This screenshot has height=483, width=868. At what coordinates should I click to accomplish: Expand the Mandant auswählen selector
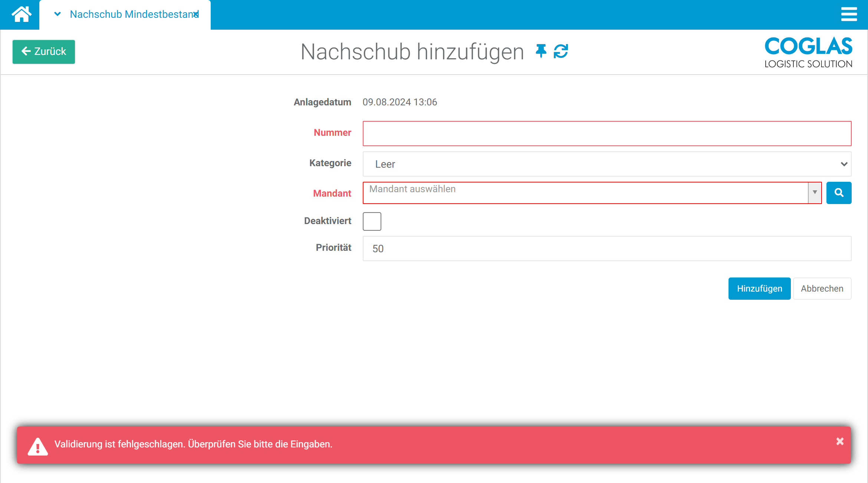(815, 193)
